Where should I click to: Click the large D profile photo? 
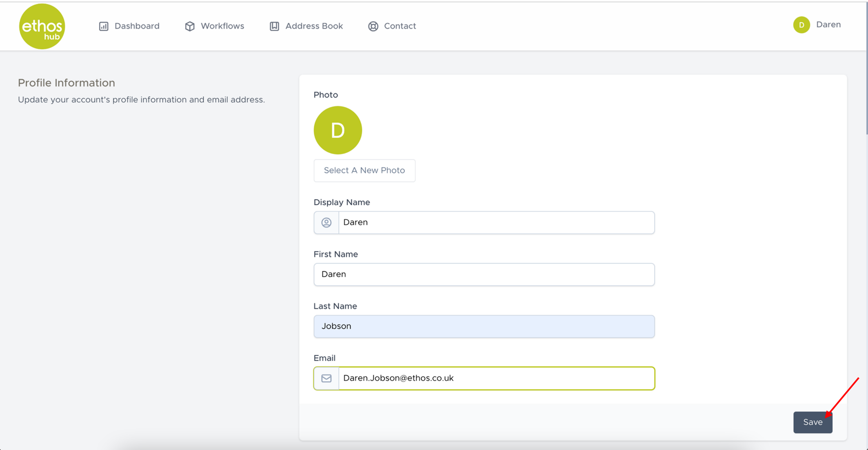point(337,130)
